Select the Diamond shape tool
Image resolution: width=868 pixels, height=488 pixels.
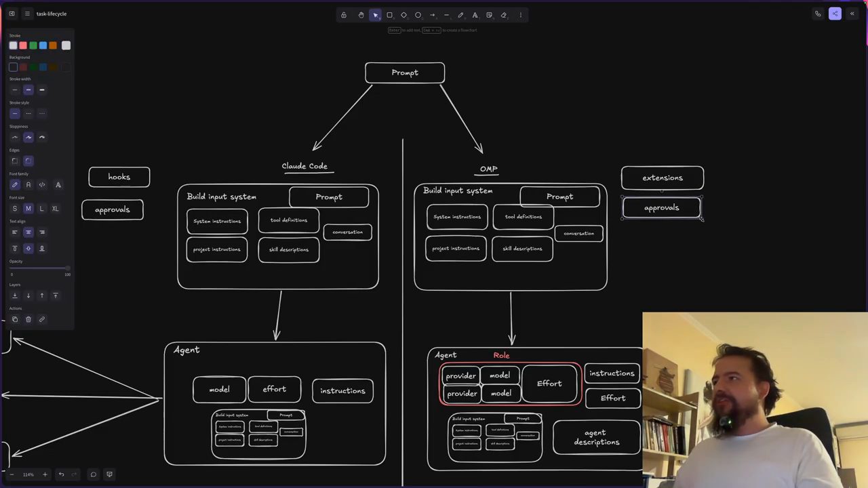[x=403, y=15]
